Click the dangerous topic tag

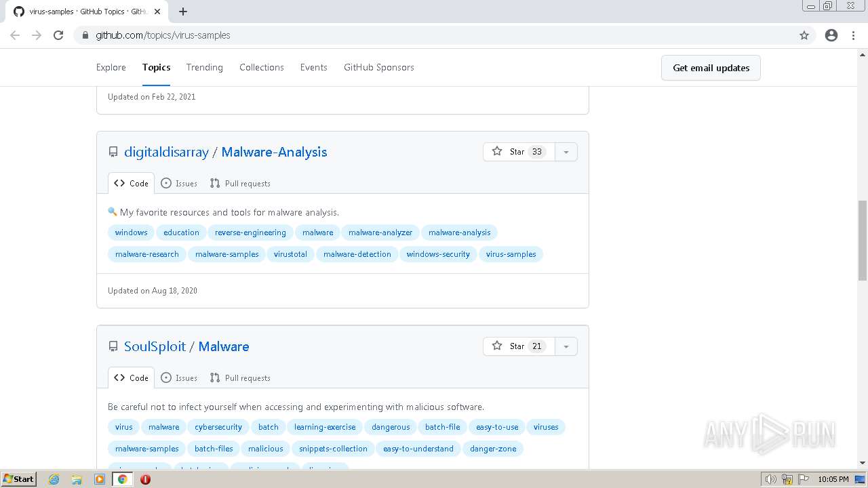(x=391, y=427)
